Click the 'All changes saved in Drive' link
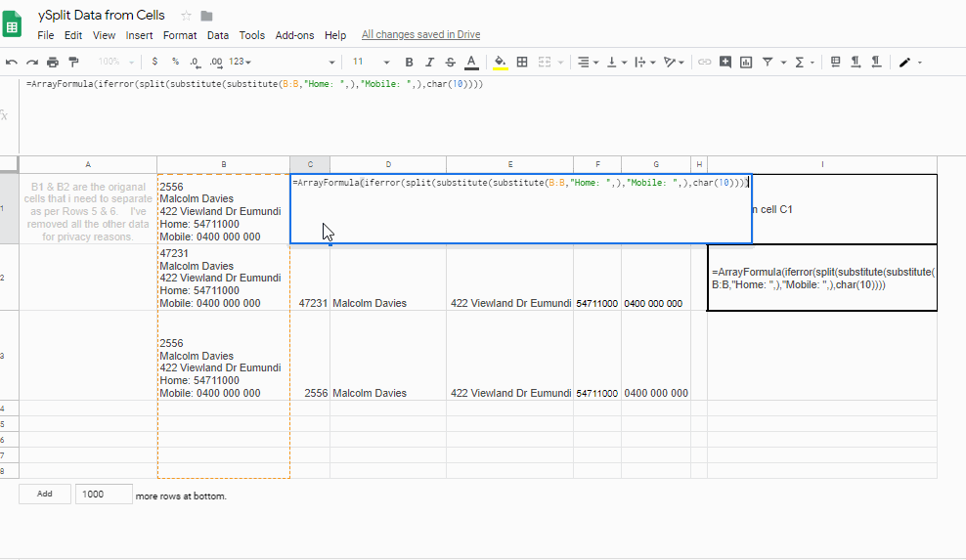 click(420, 34)
